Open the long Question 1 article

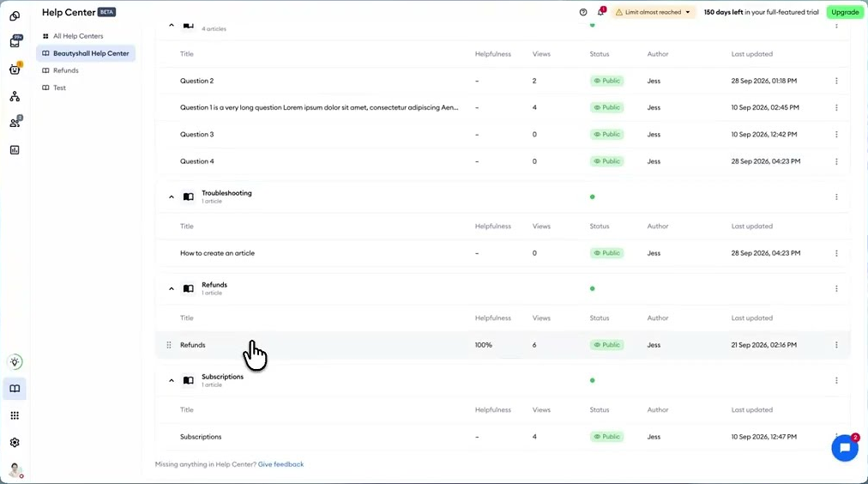click(319, 107)
